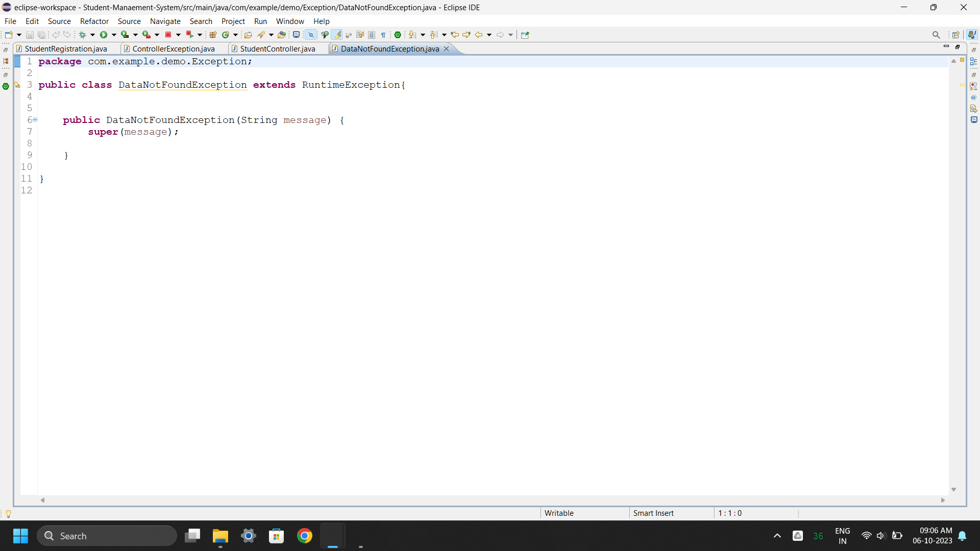Screen dimensions: 980x551
Task: Open the Debug button dropdown arrow
Action: point(92,35)
